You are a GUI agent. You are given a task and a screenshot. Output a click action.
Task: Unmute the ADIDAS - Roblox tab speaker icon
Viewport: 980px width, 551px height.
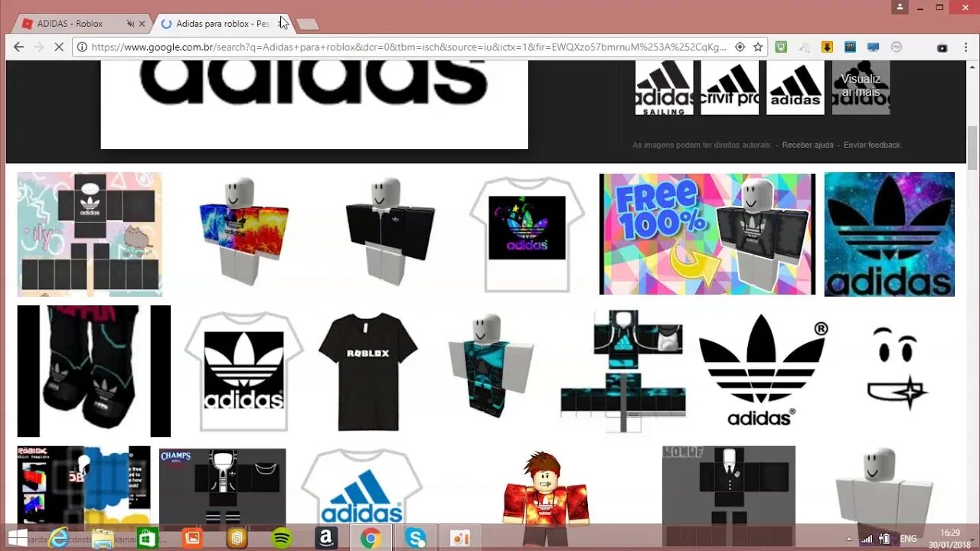(129, 24)
